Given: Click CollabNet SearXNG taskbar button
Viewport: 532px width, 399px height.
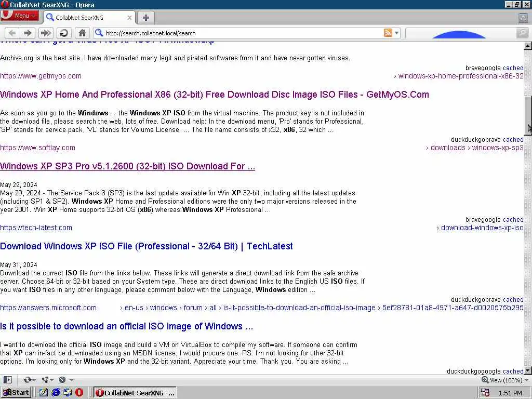Looking at the screenshot, I should coord(135,393).
